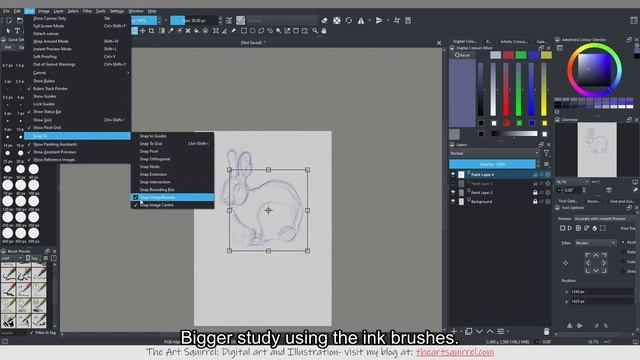The width and height of the screenshot is (640, 360).
Task: Toggle Rulers Track Pointer
Action: [x=77, y=89]
